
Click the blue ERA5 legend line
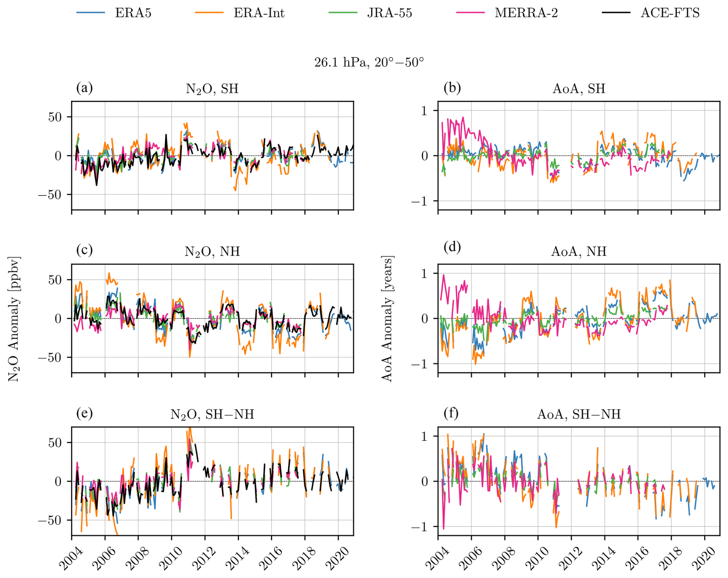tap(90, 13)
